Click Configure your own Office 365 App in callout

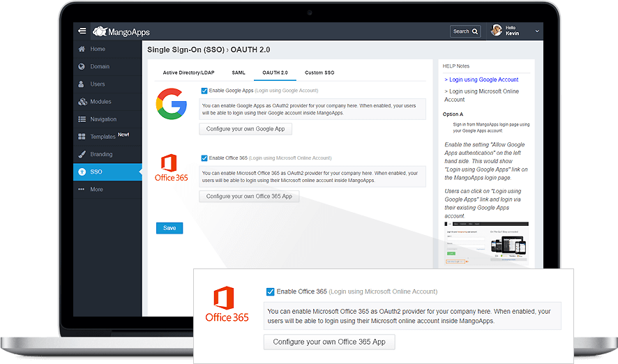tap(329, 342)
